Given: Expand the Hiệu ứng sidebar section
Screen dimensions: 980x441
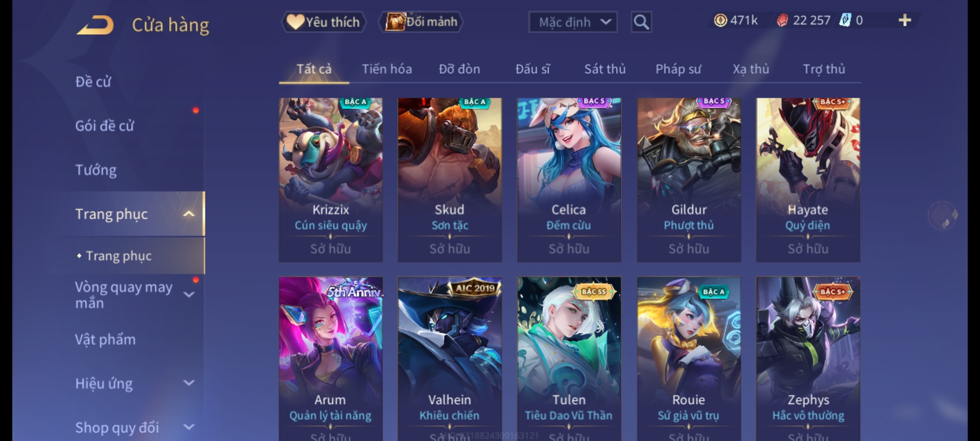Looking at the screenshot, I should point(189,383).
